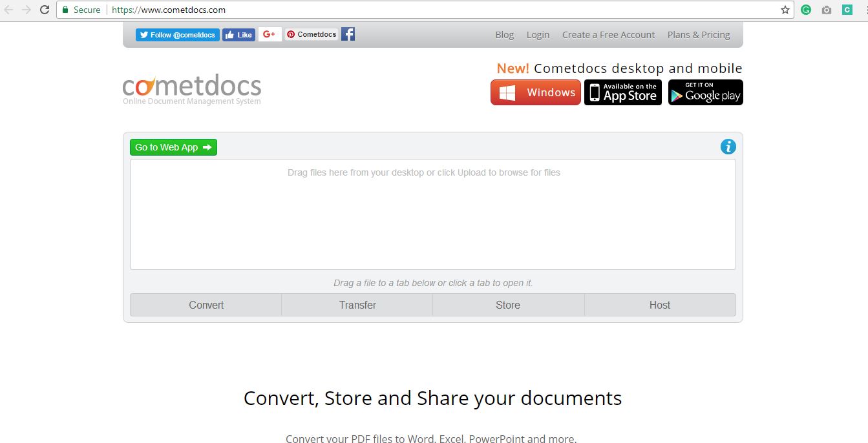This screenshot has width=868, height=443.
Task: Click 'Convert, Store and Share your documents' heading
Action: [432, 398]
